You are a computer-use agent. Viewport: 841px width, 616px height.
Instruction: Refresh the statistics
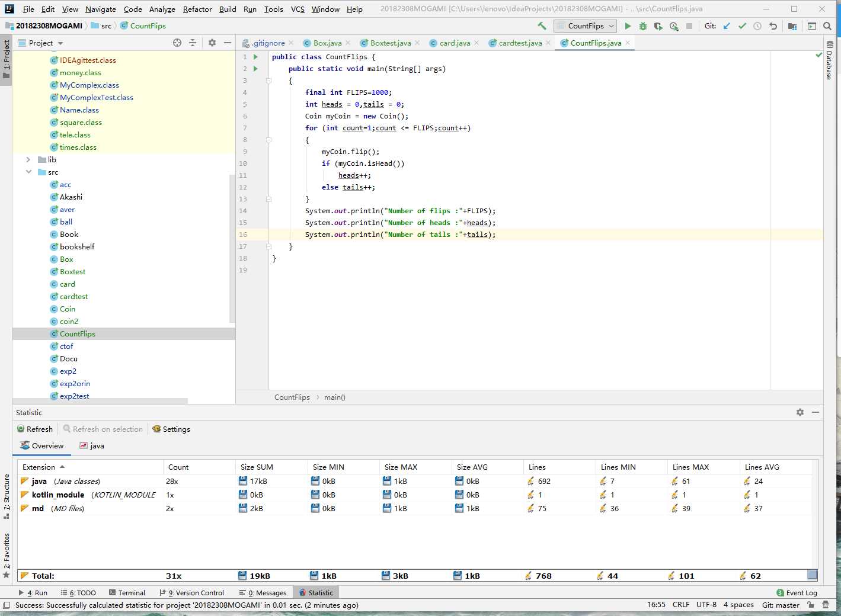(x=35, y=429)
